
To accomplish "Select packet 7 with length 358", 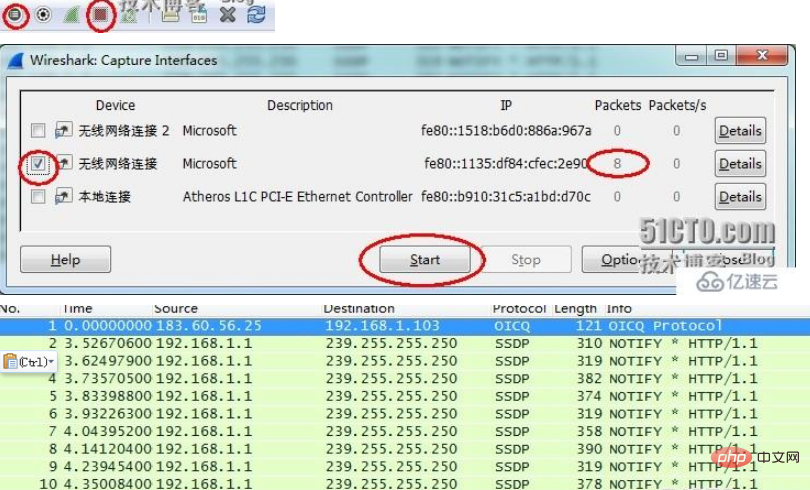I will (x=405, y=431).
